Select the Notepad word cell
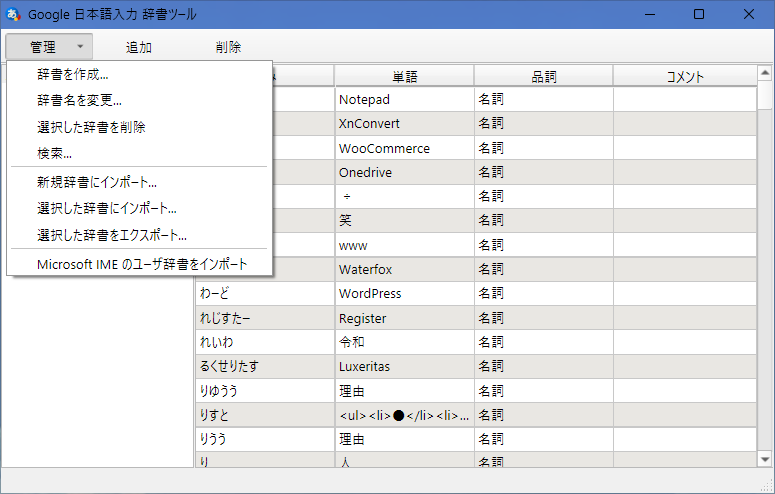 click(404, 99)
